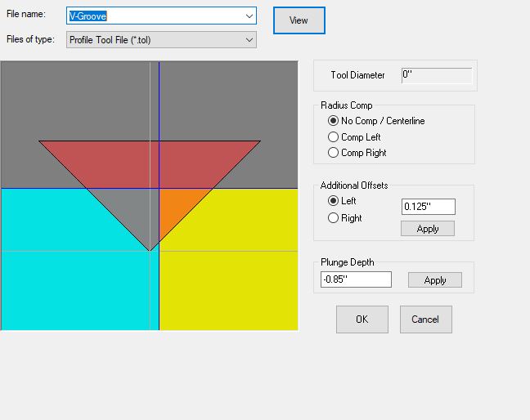Expand the File name dropdown arrow
The height and width of the screenshot is (420, 530).
[249, 16]
